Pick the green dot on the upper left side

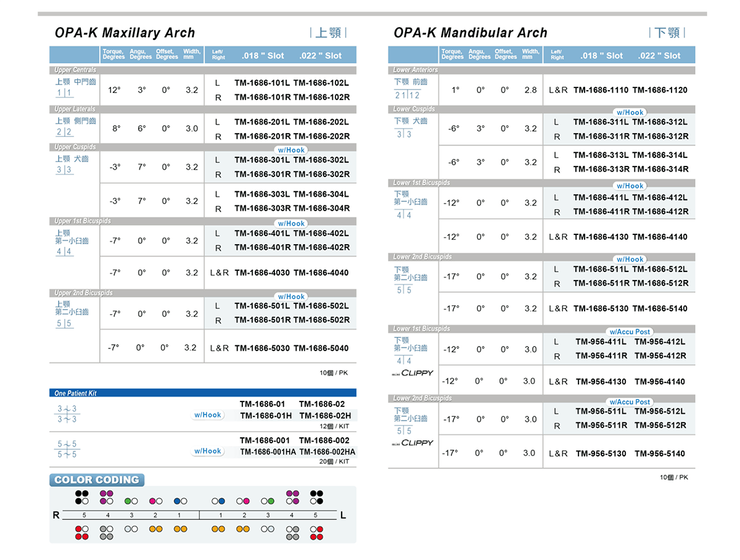128,501
